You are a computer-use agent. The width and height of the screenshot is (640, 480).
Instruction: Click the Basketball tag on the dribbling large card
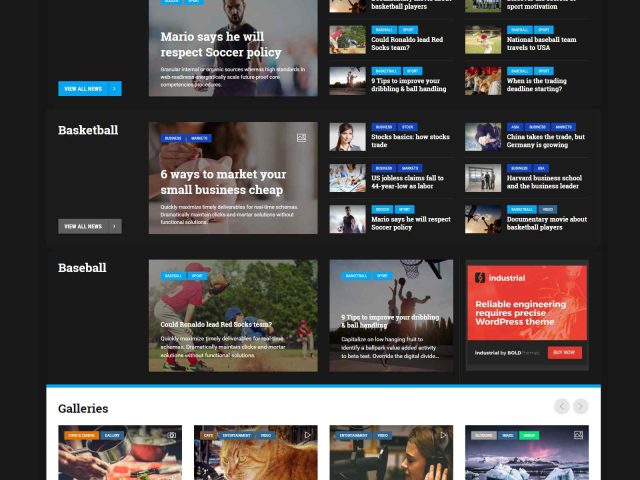pos(356,276)
